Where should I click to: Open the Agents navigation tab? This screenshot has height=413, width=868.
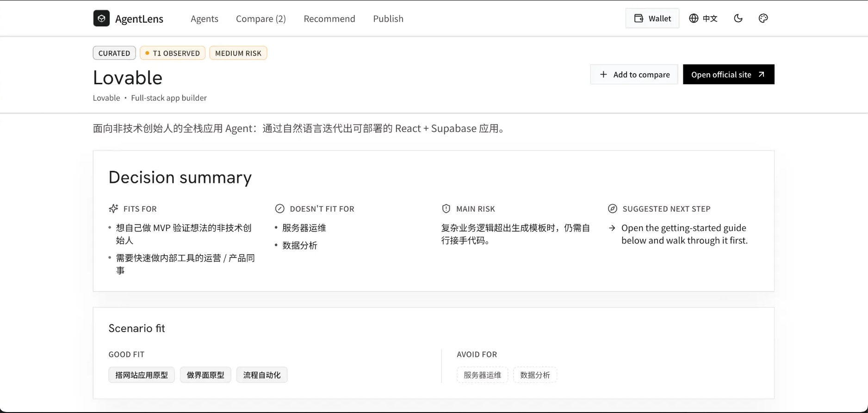click(205, 19)
